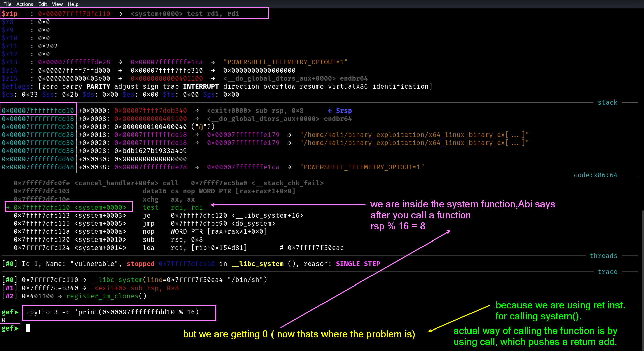The image size is (644, 351).
Task: Click the $rip register label
Action: click(10, 14)
